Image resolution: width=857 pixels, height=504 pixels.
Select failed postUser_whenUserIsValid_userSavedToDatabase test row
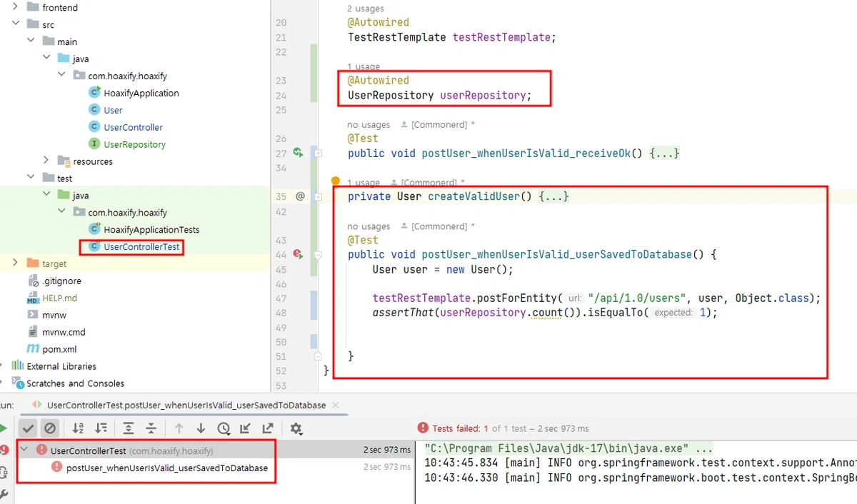[x=166, y=468]
